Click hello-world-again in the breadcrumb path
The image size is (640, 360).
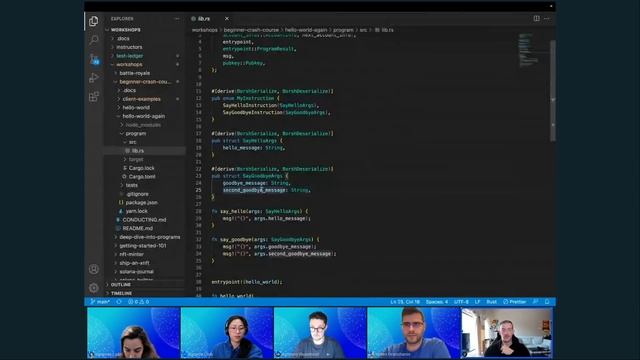pyautogui.click(x=306, y=30)
